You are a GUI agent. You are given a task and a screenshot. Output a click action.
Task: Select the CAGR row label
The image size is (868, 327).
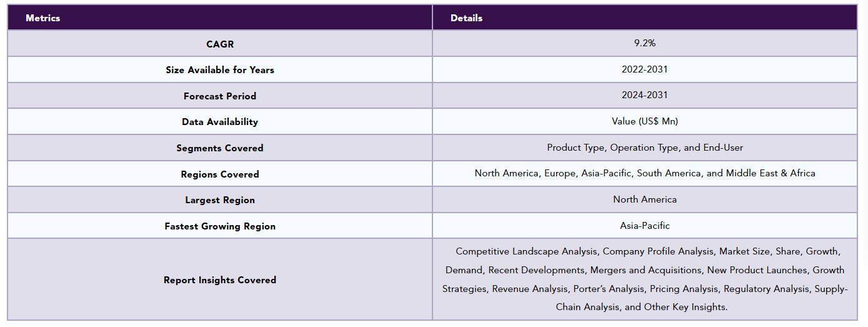[220, 44]
